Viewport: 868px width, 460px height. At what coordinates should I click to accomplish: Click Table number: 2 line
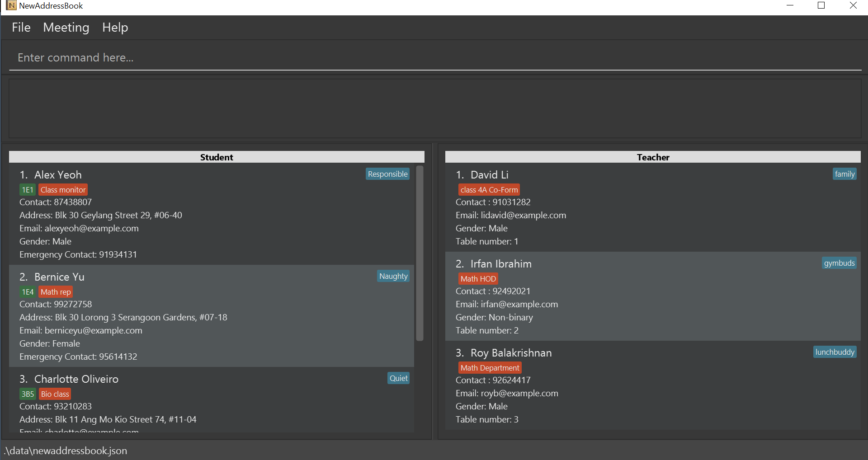pyautogui.click(x=487, y=330)
